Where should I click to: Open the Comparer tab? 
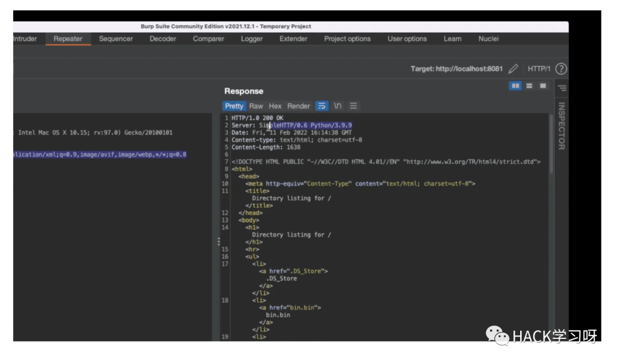pyautogui.click(x=208, y=39)
